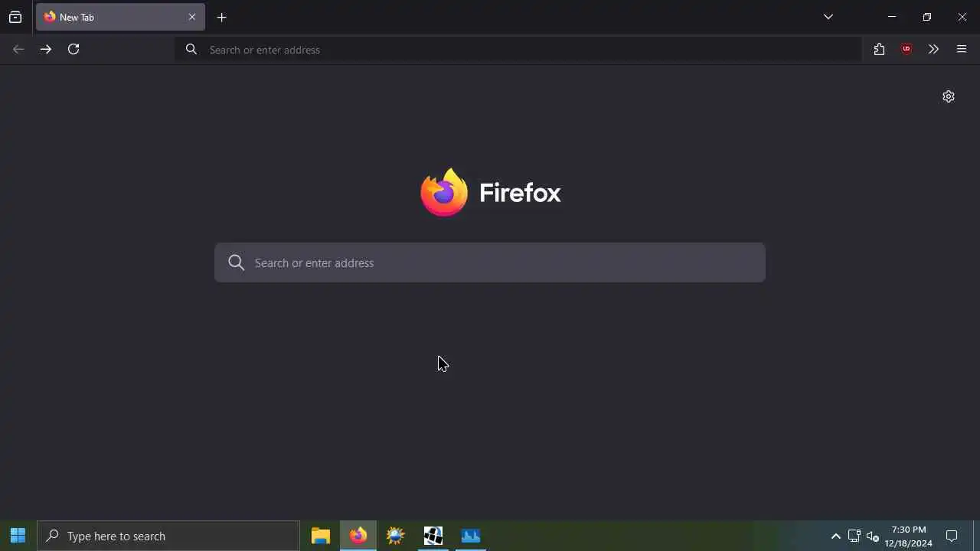
Task: Focus the address bar field
Action: [518, 50]
